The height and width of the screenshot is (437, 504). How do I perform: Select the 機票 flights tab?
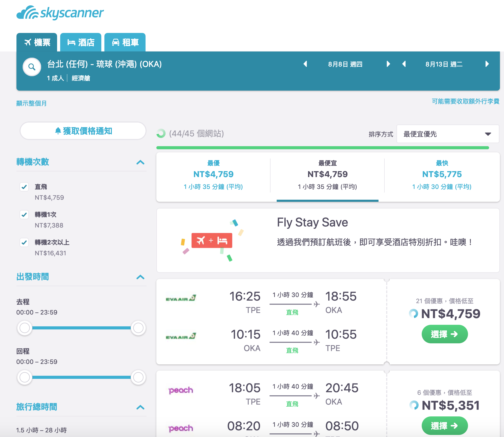pos(37,42)
